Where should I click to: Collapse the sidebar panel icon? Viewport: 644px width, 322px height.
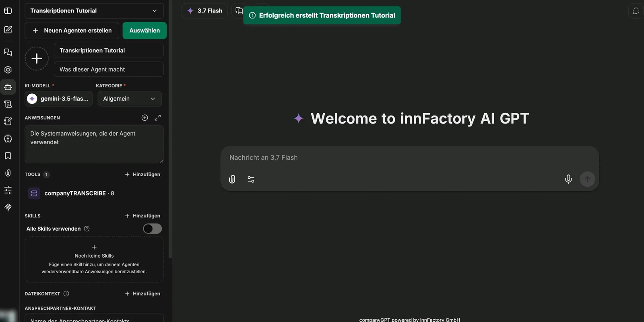click(x=8, y=11)
